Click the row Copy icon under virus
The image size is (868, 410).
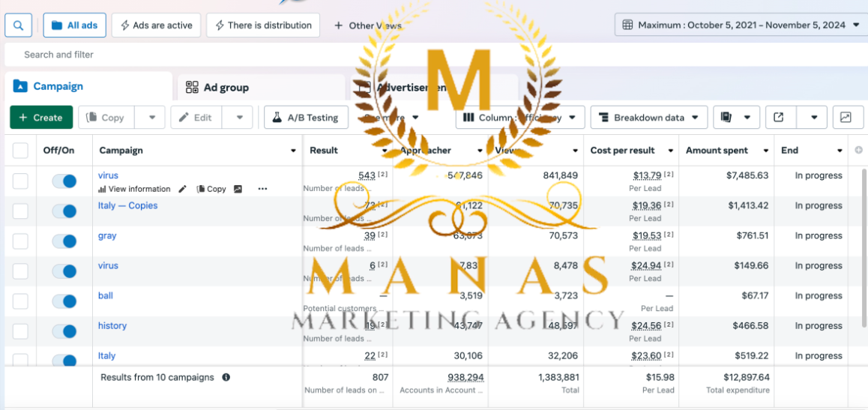(x=211, y=189)
